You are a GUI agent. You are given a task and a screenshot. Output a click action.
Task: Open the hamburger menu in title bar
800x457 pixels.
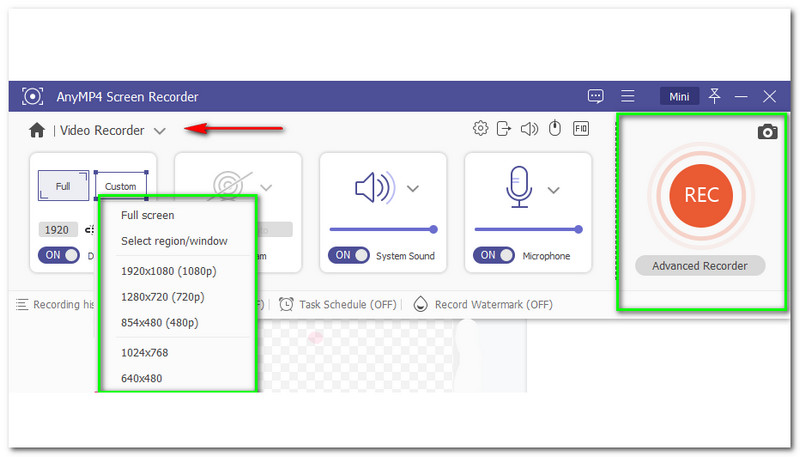coord(628,96)
